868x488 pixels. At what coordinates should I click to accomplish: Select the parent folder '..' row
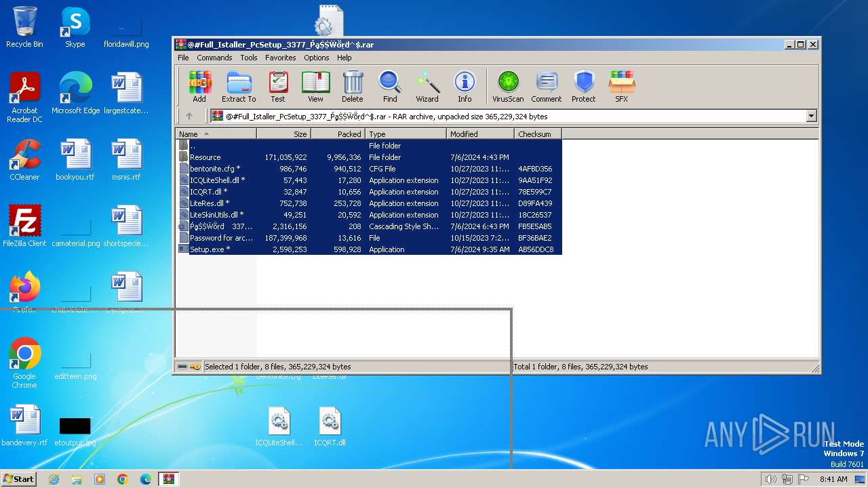click(370, 146)
